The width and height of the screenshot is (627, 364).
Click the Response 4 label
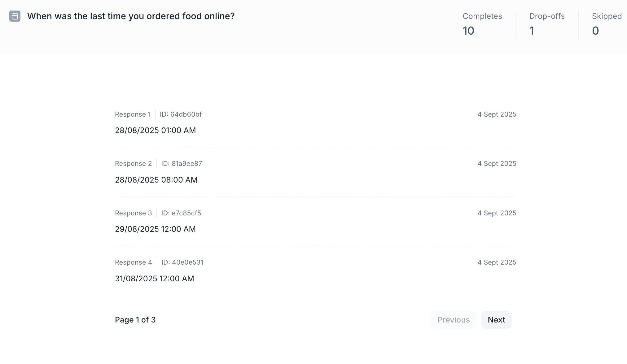click(x=134, y=262)
